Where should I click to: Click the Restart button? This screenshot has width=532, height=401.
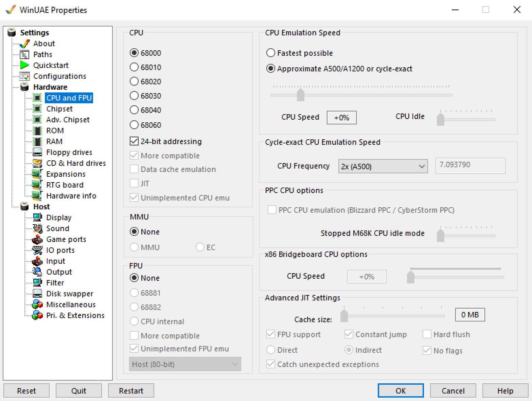(131, 391)
